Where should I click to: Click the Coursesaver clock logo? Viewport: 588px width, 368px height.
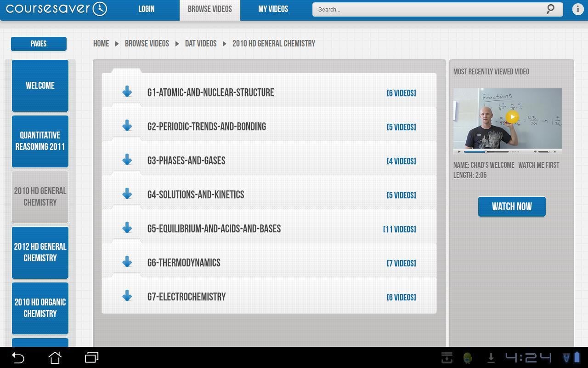click(100, 9)
